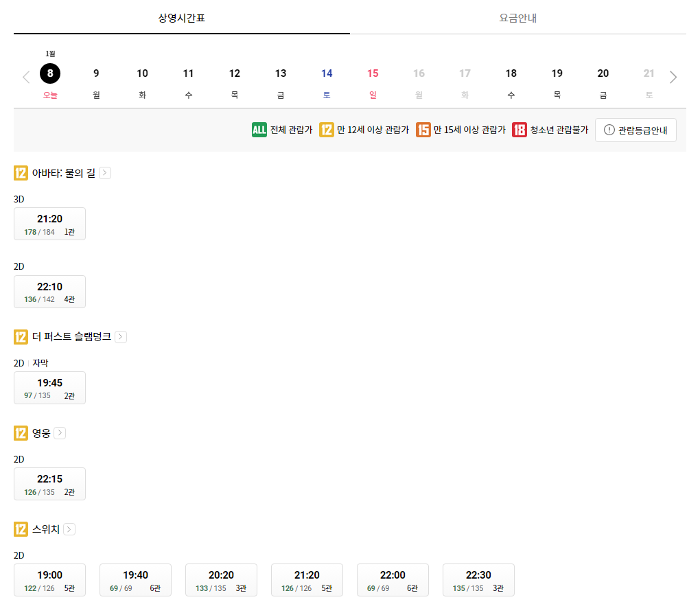Open 영웅 movie title
The width and height of the screenshot is (700, 604).
[x=41, y=433]
